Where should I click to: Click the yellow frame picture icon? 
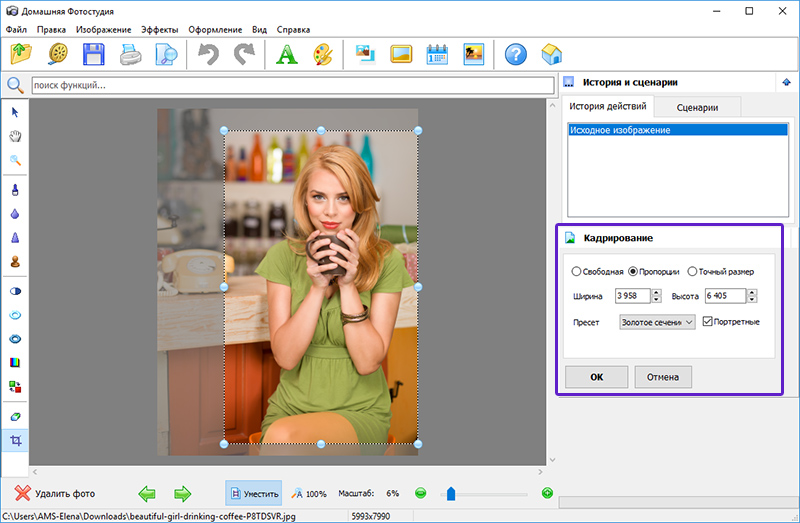tap(401, 54)
